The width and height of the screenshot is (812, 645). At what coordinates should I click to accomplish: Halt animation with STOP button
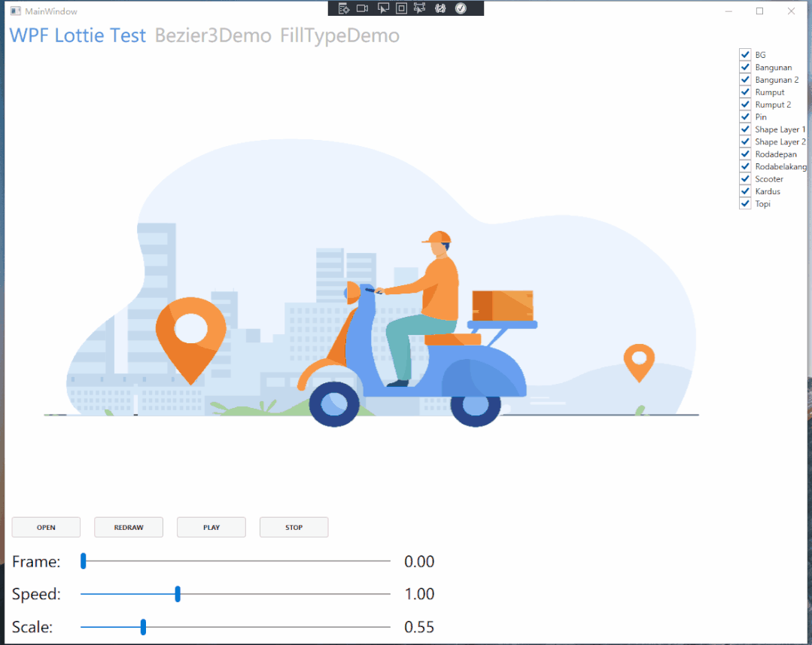[293, 527]
